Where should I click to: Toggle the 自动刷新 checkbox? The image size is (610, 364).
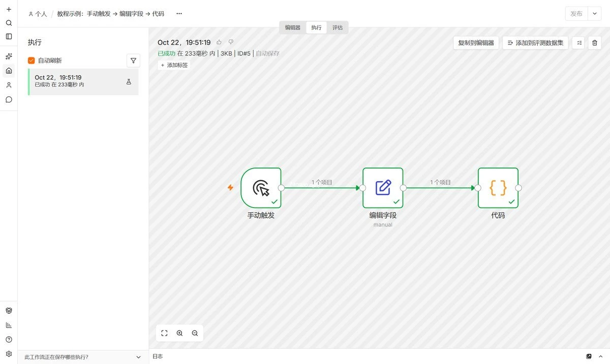click(x=32, y=60)
